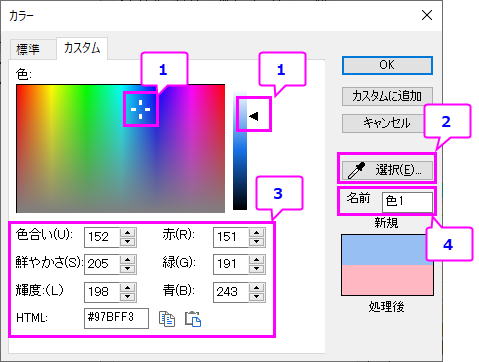
Task: Click the eyedropper 選択(E)... button
Action: tap(387, 170)
